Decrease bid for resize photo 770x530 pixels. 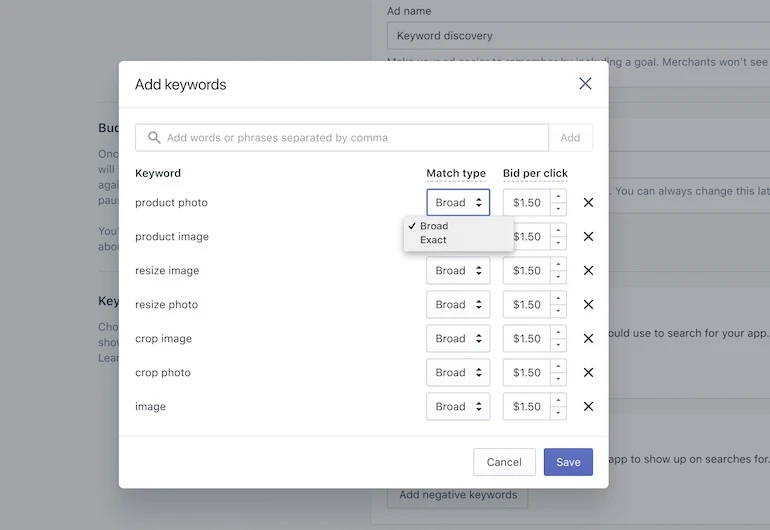pyautogui.click(x=558, y=311)
